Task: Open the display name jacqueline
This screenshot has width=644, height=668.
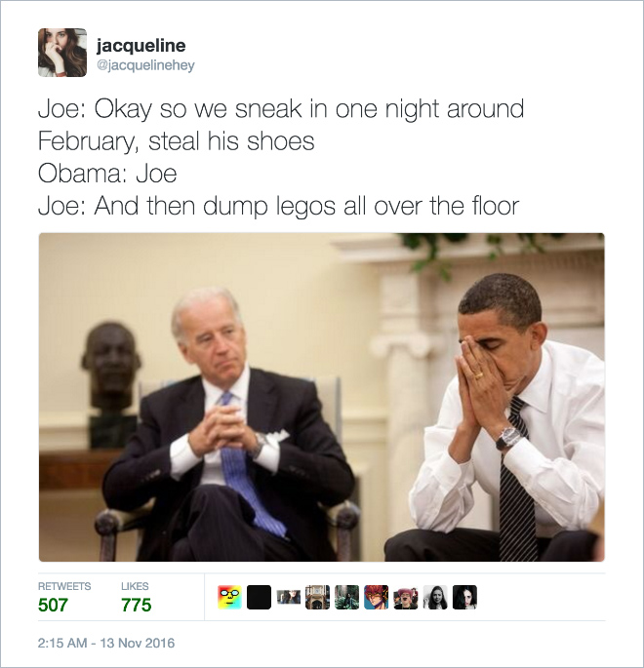Action: (141, 46)
